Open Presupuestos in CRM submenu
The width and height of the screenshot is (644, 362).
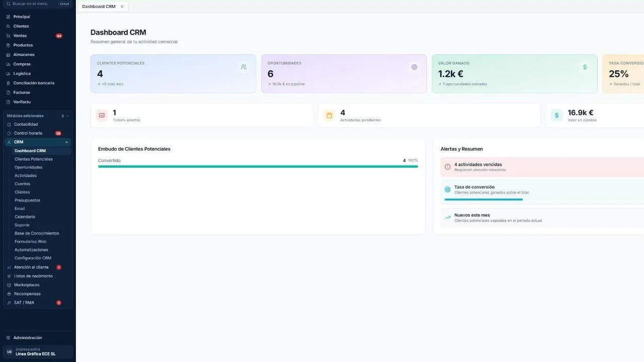(27, 200)
